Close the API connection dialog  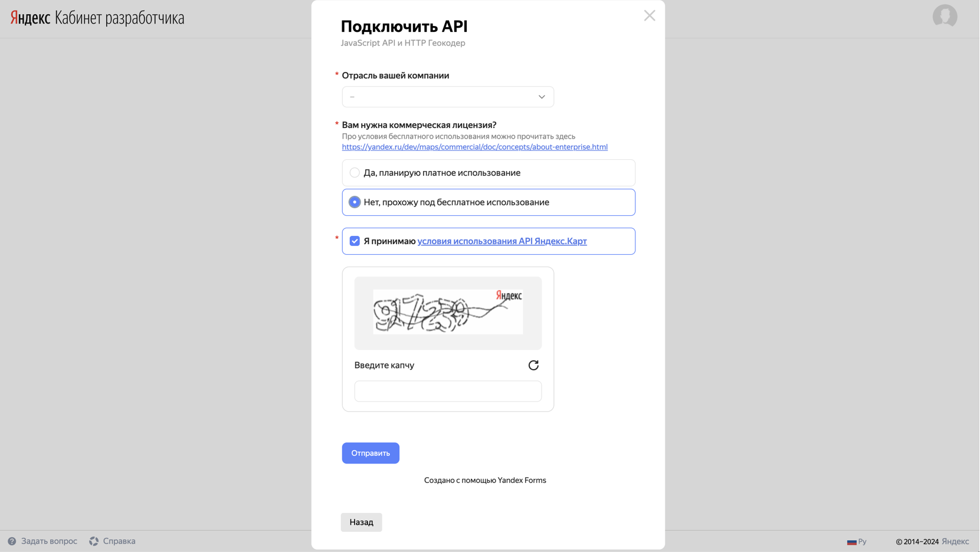pos(649,16)
